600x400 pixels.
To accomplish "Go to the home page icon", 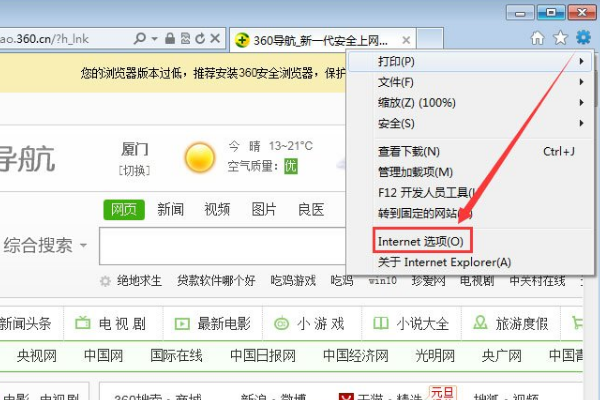I will tap(538, 38).
